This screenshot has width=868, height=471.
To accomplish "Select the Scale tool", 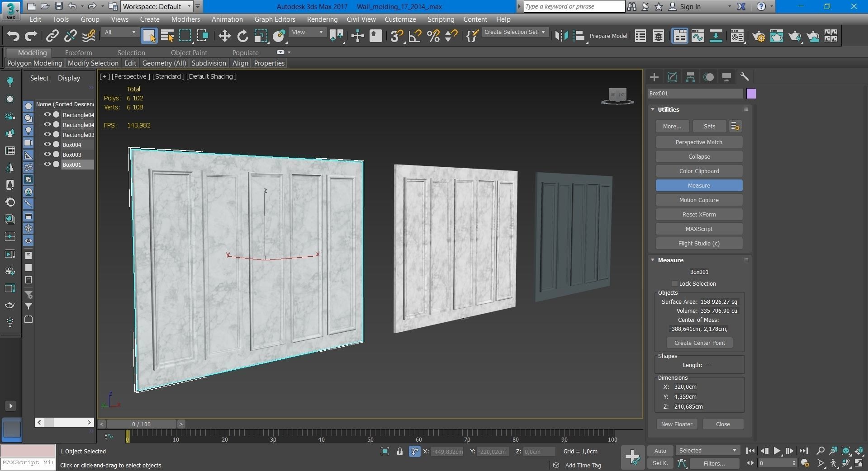I will click(261, 36).
